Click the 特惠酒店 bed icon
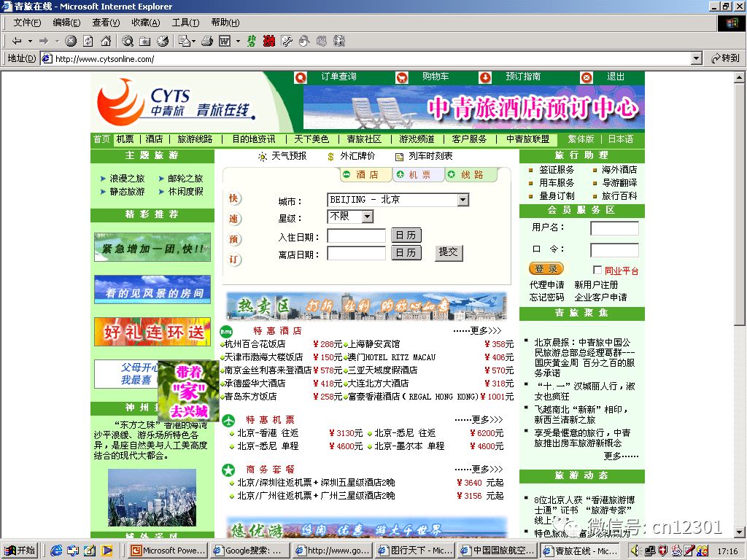 [x=226, y=330]
